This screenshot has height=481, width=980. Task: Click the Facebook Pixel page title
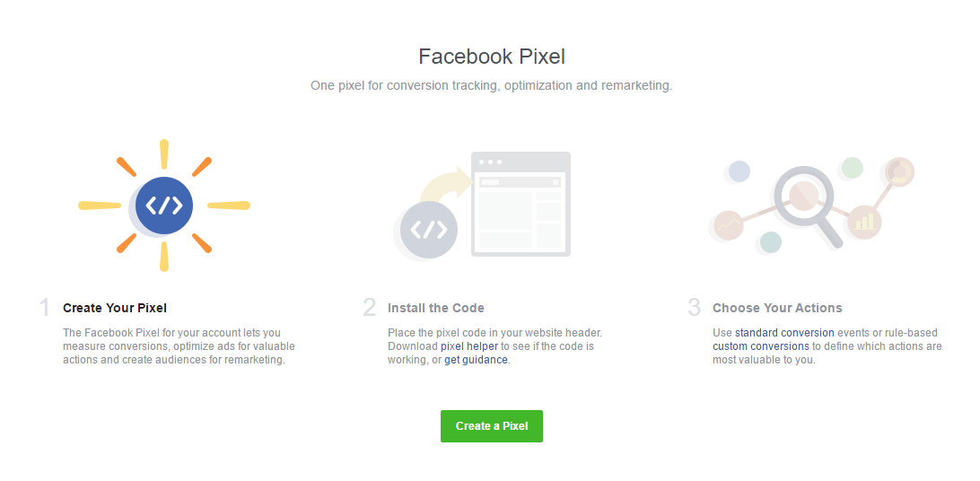pos(492,57)
